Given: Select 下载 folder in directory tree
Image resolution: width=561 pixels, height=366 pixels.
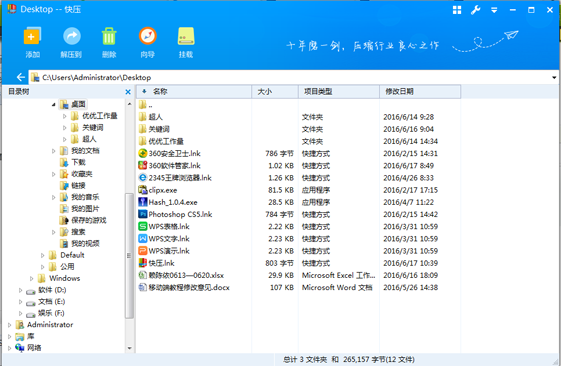Looking at the screenshot, I should (x=73, y=162).
